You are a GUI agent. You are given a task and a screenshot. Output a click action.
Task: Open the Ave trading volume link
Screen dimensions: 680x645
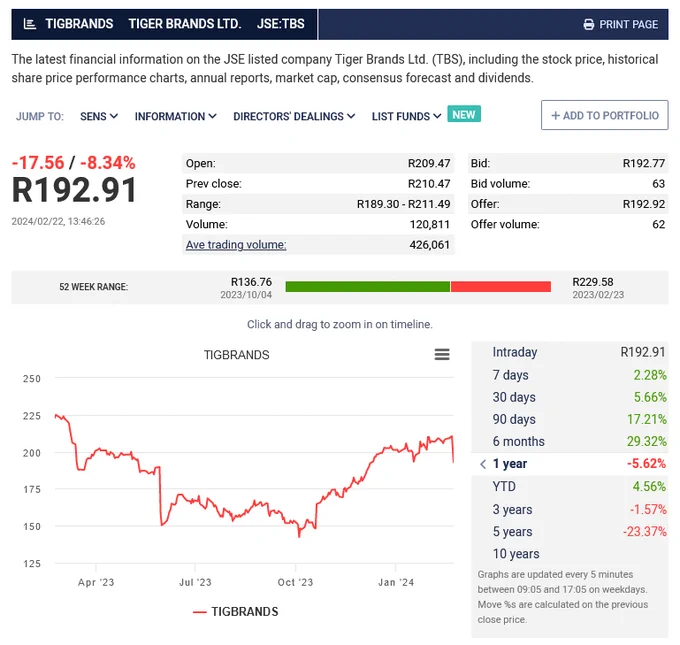(x=236, y=245)
